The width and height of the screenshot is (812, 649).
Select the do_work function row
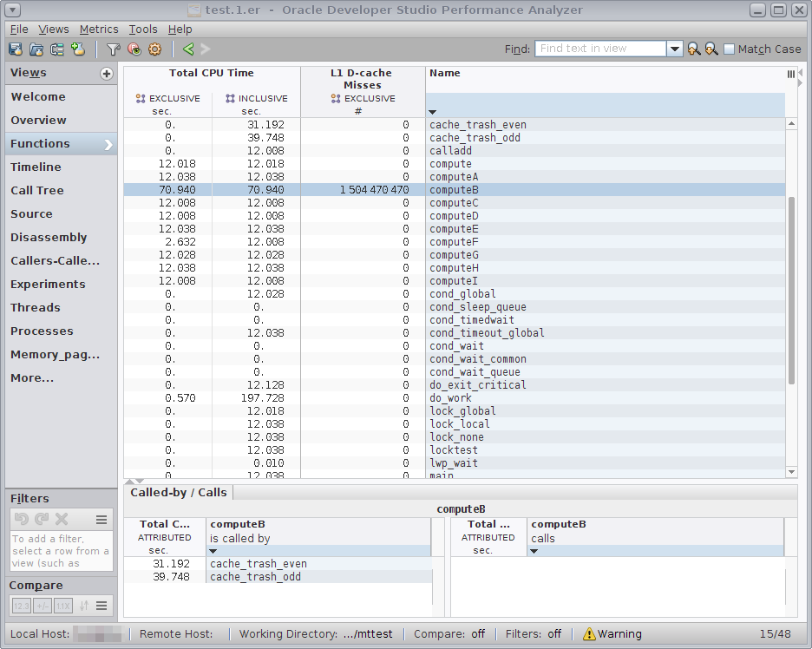pyautogui.click(x=451, y=398)
